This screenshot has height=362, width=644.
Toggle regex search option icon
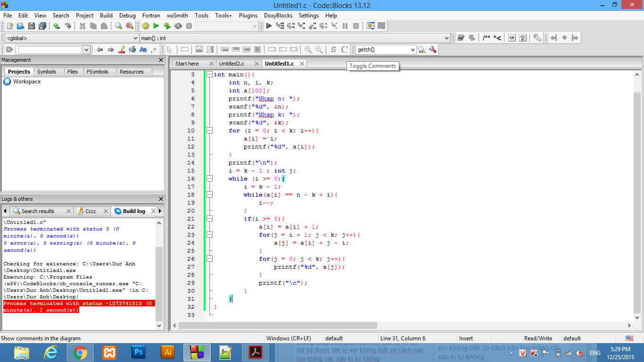pyautogui.click(x=154, y=49)
